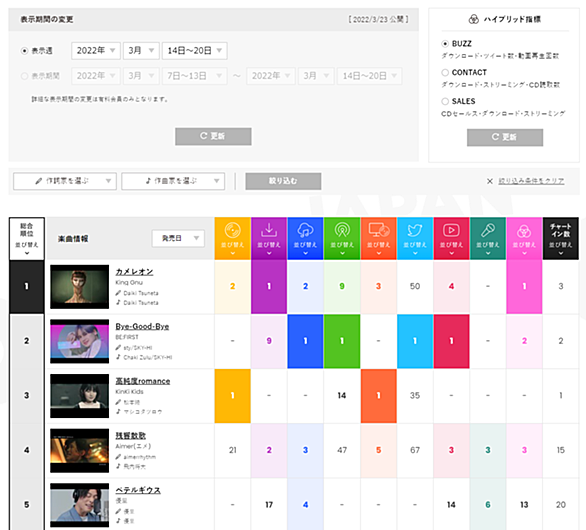Sort by CD sales disc icon column

232,238
